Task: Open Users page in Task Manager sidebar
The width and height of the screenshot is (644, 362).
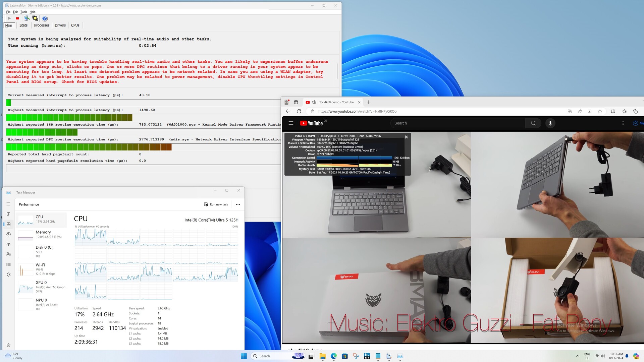Action: click(8, 254)
